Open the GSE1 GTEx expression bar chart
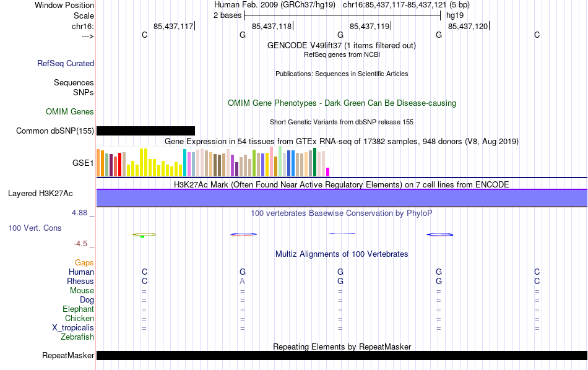The height and width of the screenshot is (370, 588). coord(213,161)
